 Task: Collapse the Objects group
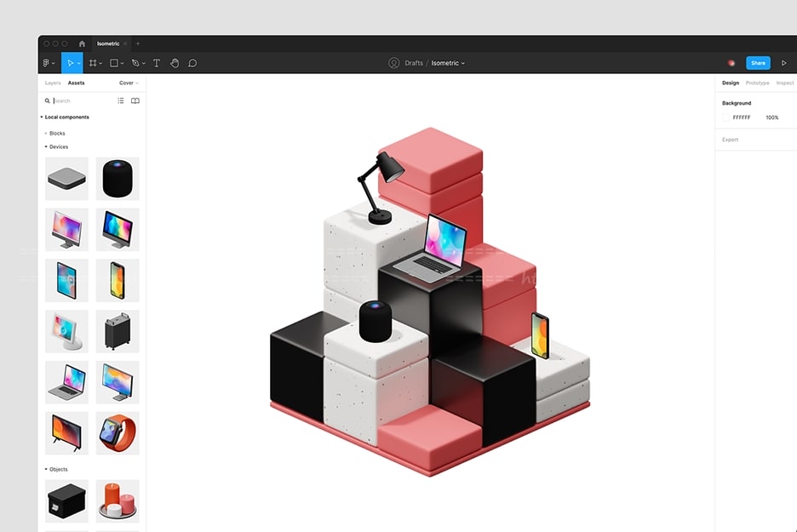click(x=46, y=469)
